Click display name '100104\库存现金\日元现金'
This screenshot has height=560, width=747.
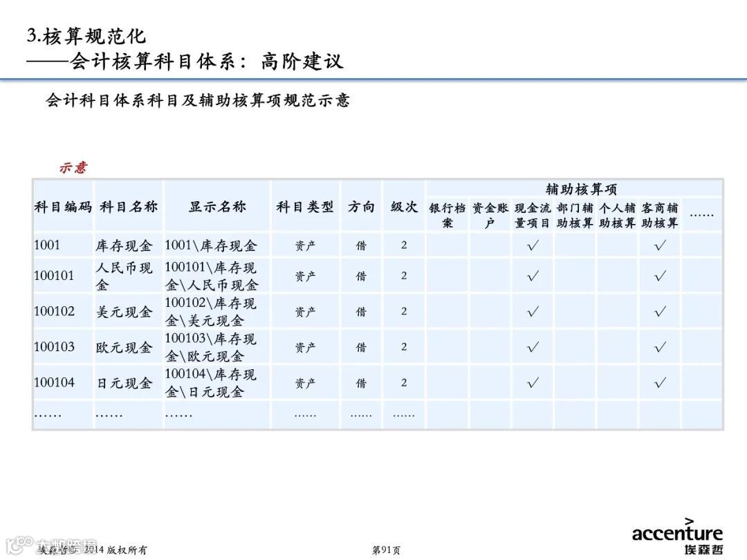click(210, 383)
